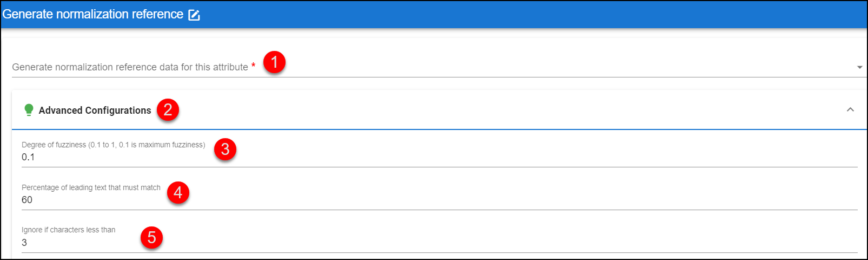The image size is (868, 260).
Task: Focus the Degree of fuzziness value 0.1
Action: coord(439,157)
